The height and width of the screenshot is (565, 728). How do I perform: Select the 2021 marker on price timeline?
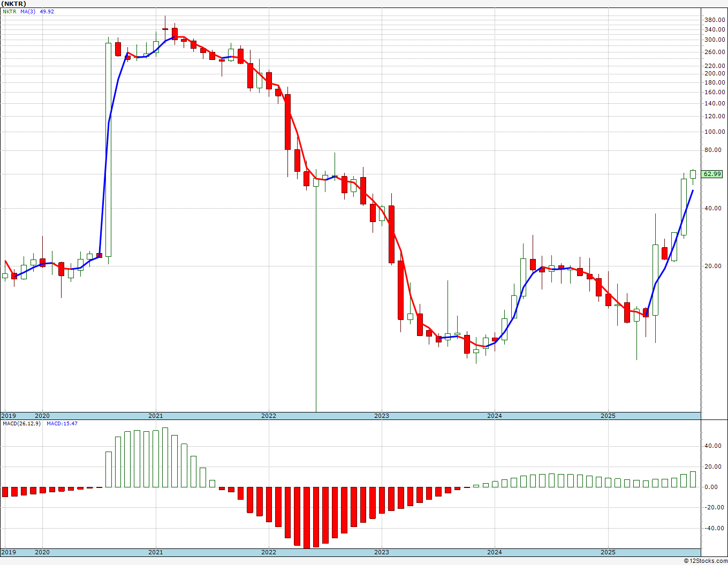pyautogui.click(x=155, y=416)
